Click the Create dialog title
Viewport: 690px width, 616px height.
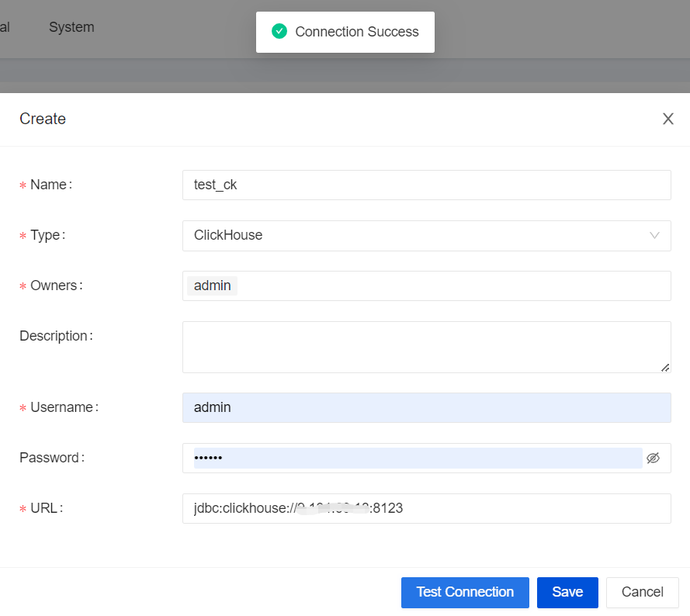point(43,119)
